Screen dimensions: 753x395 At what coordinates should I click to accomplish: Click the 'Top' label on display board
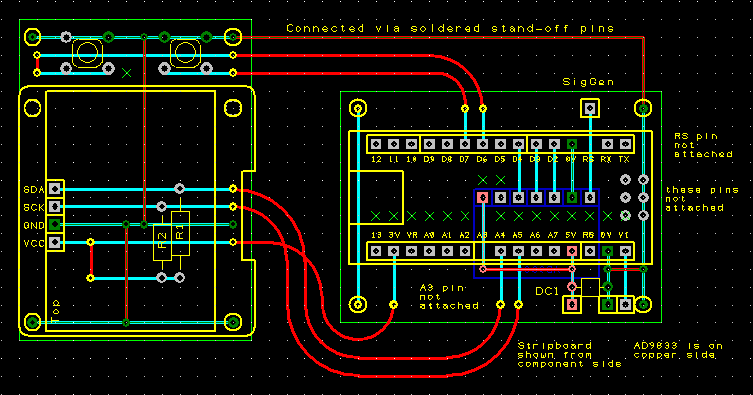[56, 311]
